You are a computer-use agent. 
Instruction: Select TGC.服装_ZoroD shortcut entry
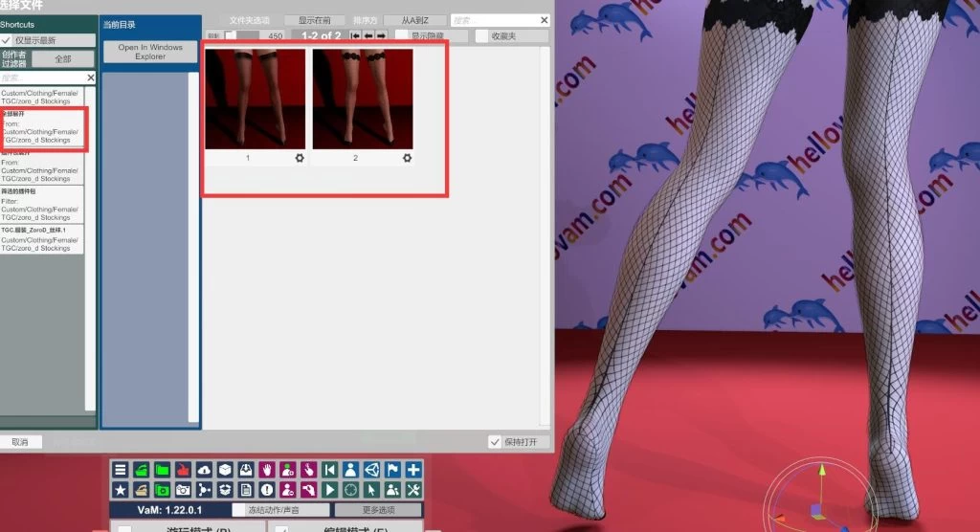click(42, 239)
